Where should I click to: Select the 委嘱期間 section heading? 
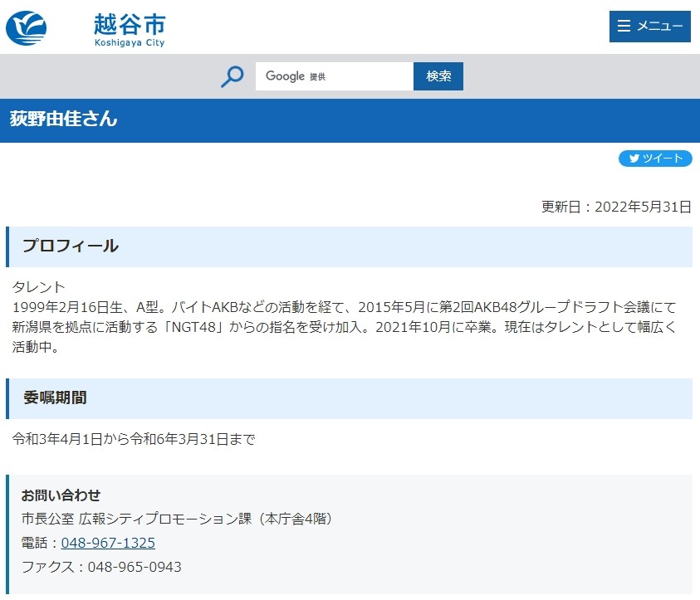[55, 398]
